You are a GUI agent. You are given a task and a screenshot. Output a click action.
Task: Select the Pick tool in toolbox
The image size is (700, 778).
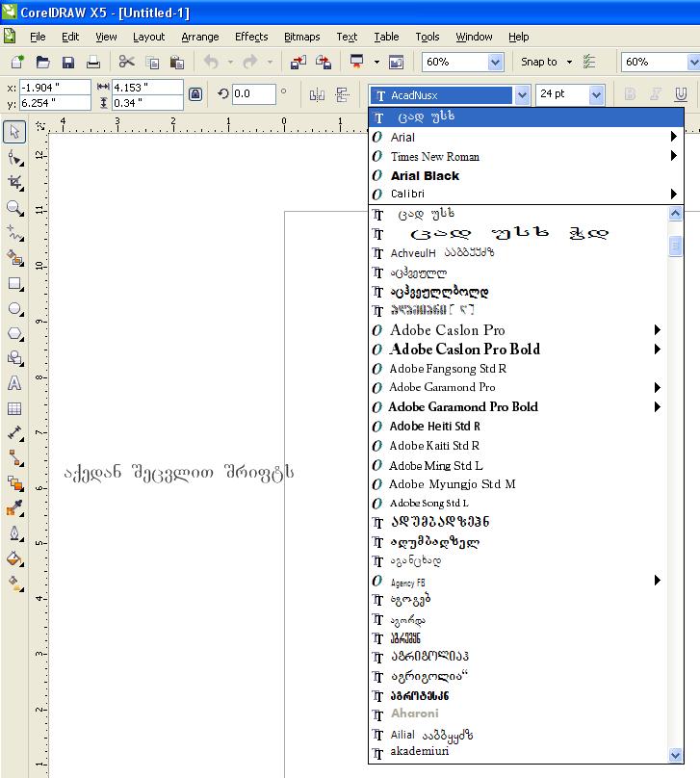click(14, 132)
